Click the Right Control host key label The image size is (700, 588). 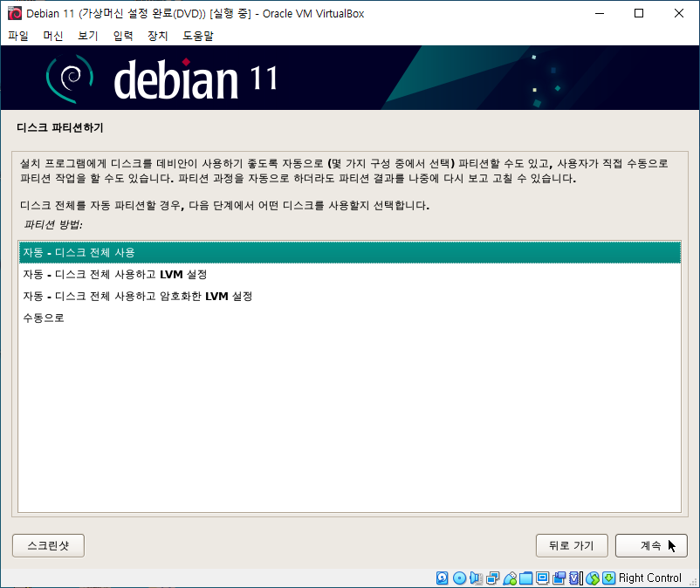(650, 578)
